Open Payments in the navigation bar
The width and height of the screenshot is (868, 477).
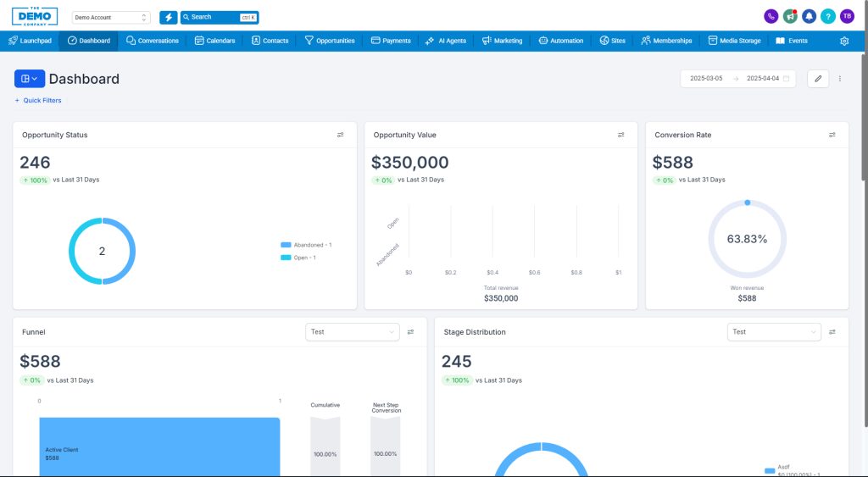[391, 41]
